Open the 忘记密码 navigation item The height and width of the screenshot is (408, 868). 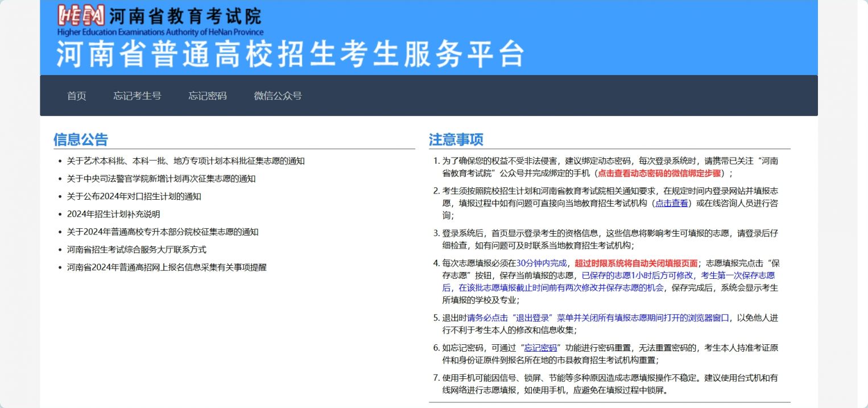point(208,96)
